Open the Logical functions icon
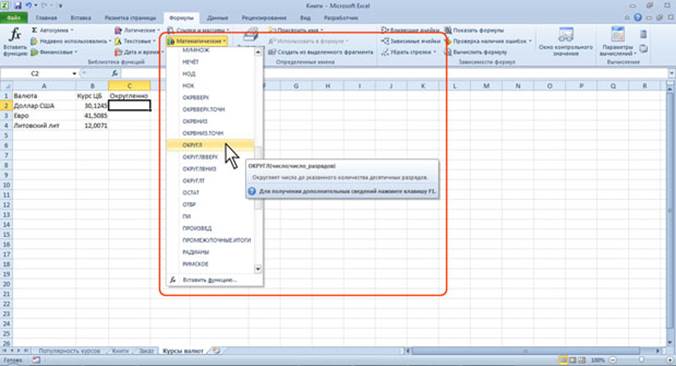The width and height of the screenshot is (676, 366). pyautogui.click(x=118, y=30)
